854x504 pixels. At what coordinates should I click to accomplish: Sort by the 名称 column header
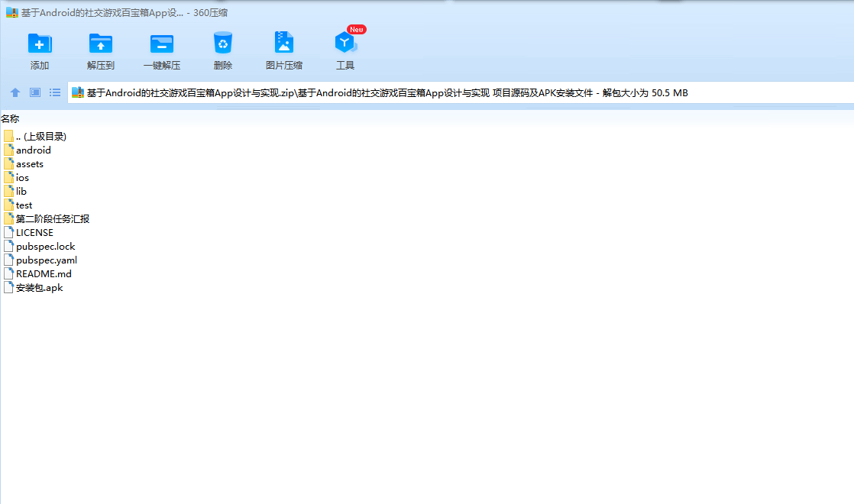tap(10, 118)
